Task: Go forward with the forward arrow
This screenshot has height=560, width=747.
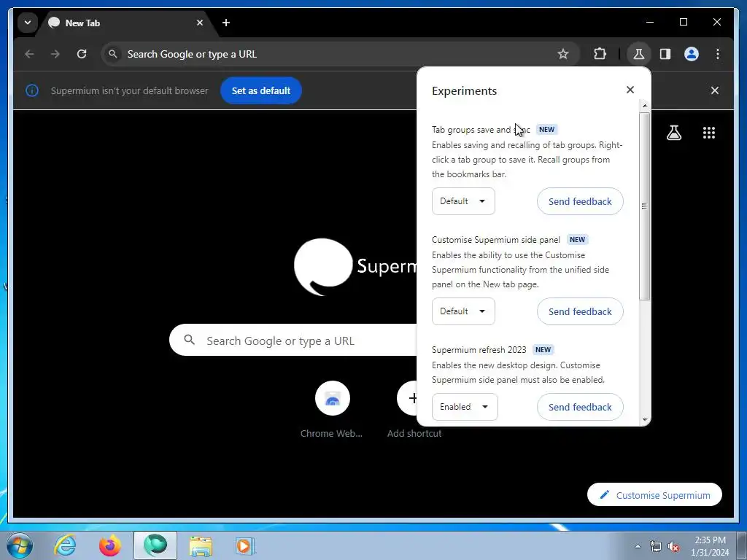Action: 55,54
